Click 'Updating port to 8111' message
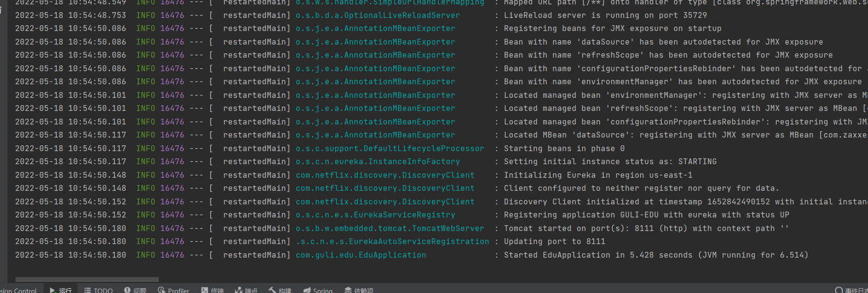The height and width of the screenshot is (293, 868). [554, 242]
